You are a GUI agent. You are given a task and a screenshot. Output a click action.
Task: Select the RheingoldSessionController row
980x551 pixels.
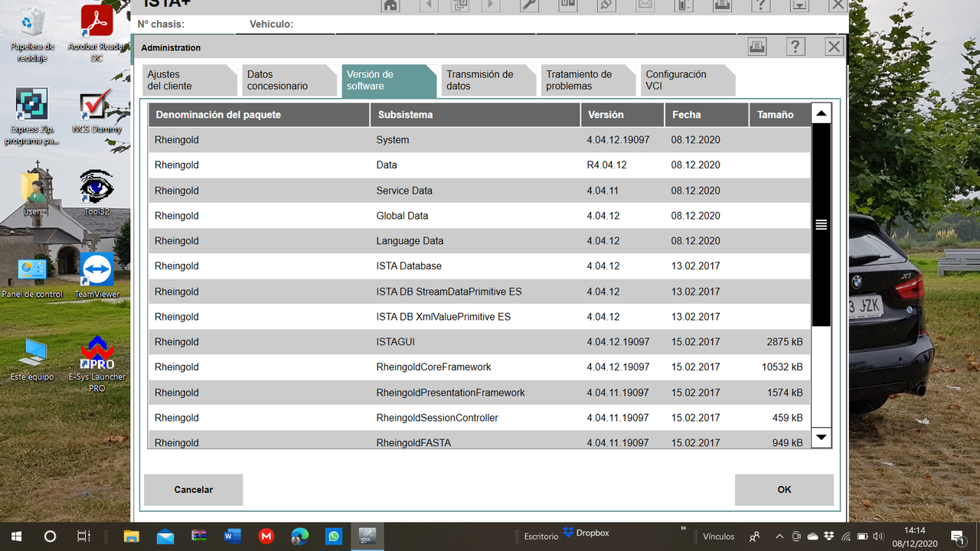pos(479,418)
